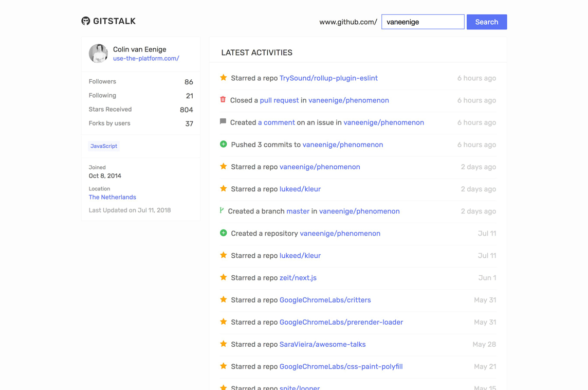This screenshot has height=390, width=588.
Task: Open GoogleChromeLabs/prerender-loader repo link
Action: click(x=341, y=322)
